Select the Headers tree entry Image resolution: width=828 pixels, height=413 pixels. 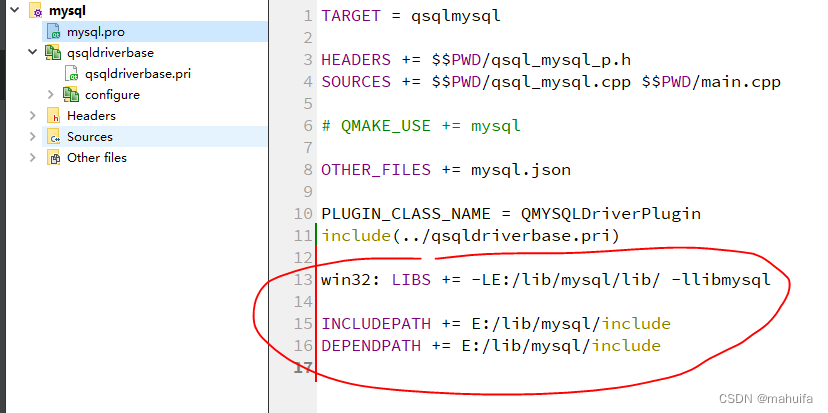91,116
